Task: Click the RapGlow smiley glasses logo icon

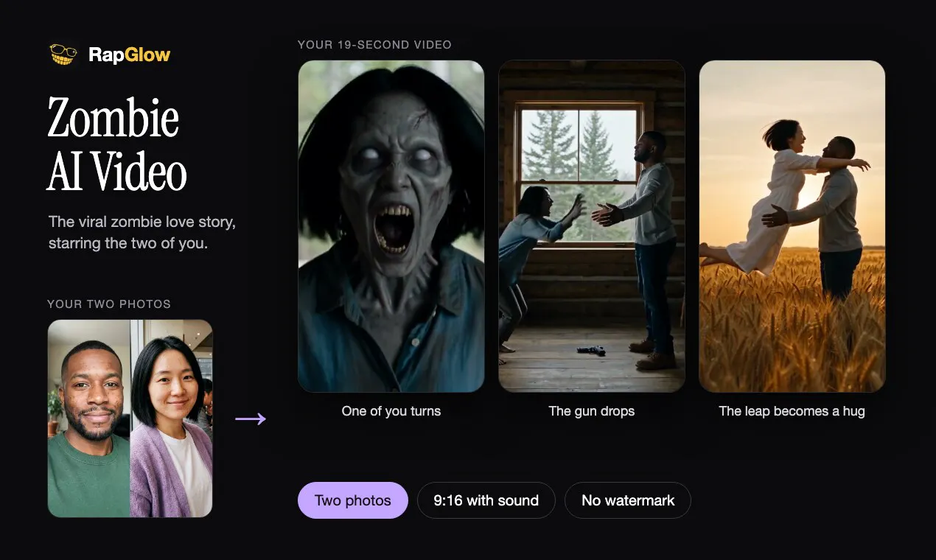Action: point(63,55)
